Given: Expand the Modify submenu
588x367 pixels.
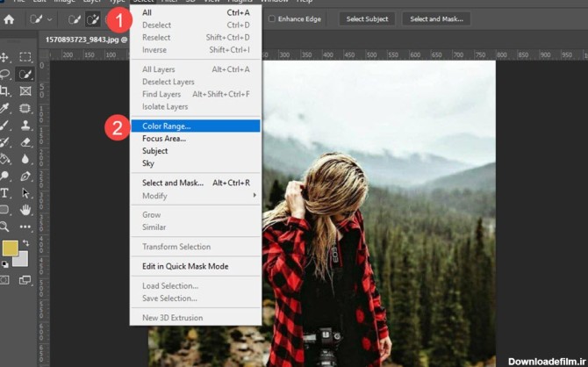Looking at the screenshot, I should point(196,196).
